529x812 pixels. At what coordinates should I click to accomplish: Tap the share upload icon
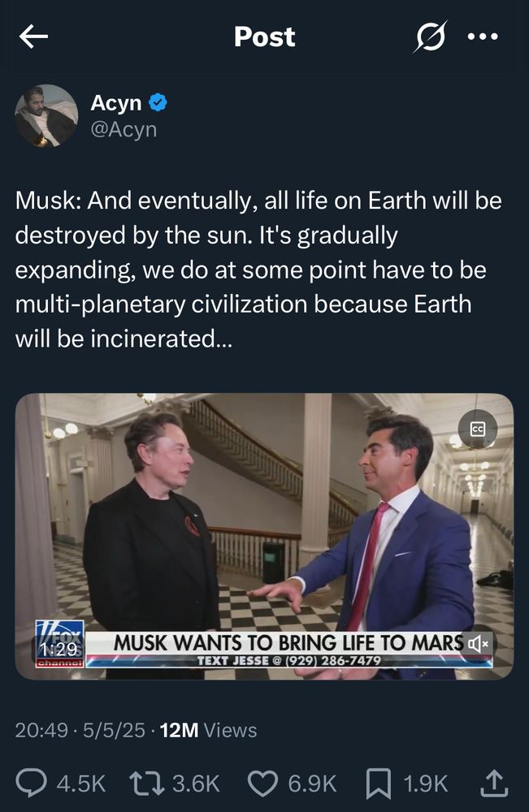[x=494, y=783]
